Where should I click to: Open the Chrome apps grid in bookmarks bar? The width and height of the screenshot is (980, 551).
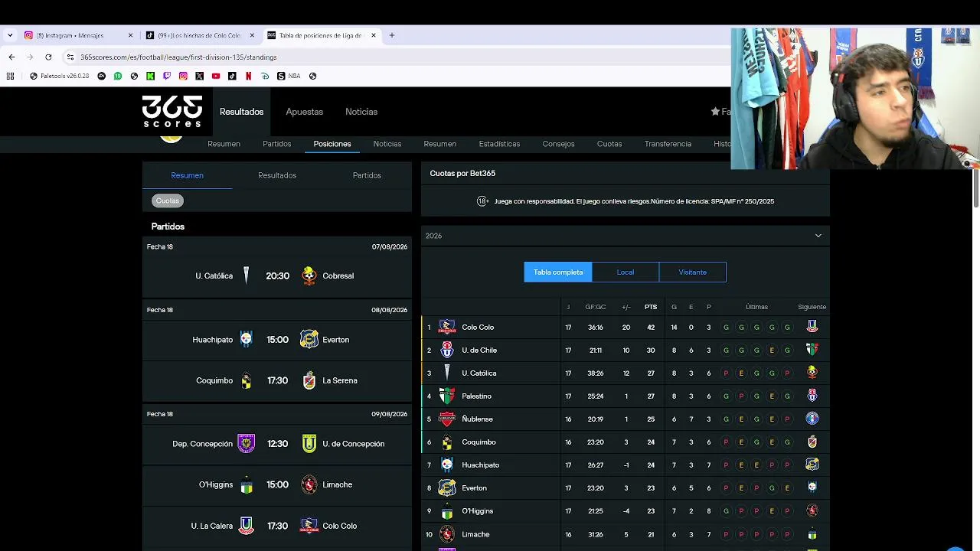[x=10, y=77]
